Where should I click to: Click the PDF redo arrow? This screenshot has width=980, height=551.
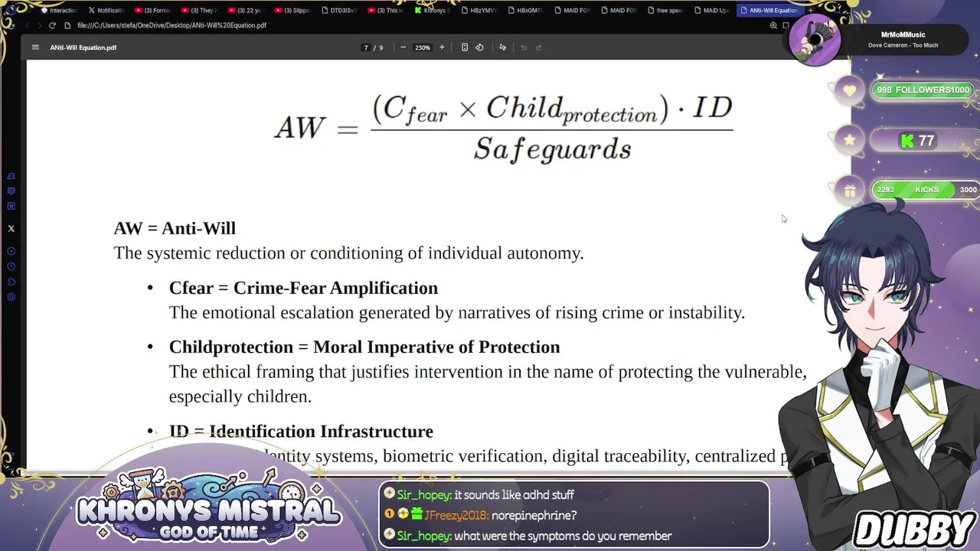pos(538,47)
